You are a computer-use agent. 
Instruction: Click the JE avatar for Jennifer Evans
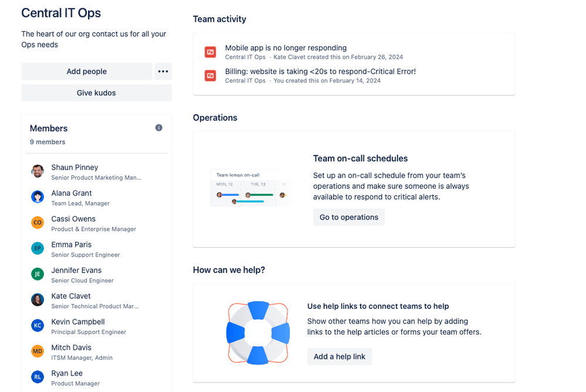click(38, 274)
